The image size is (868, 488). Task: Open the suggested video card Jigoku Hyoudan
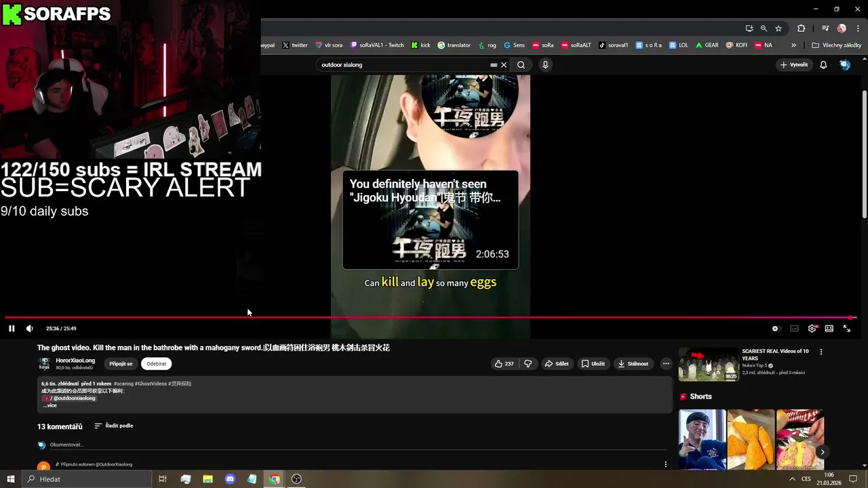tap(430, 220)
